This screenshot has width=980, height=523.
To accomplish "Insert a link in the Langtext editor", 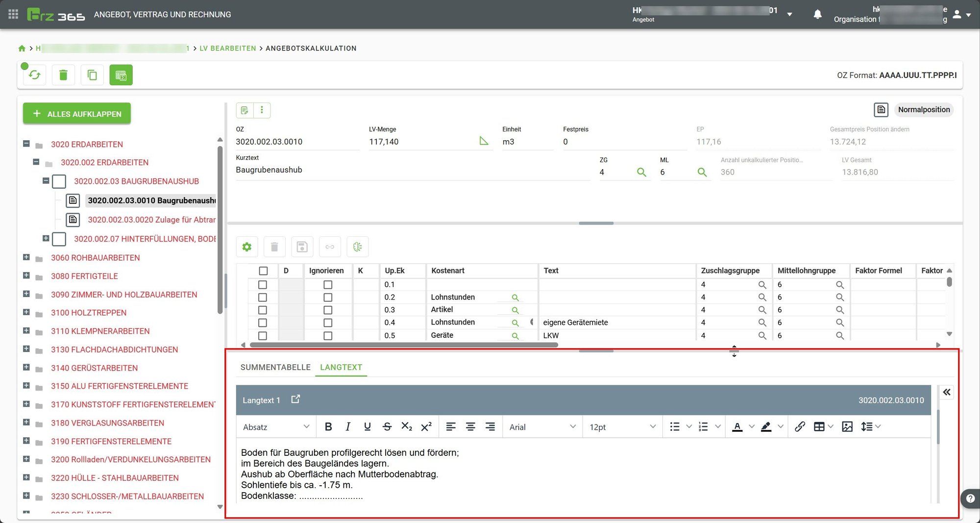I will (x=800, y=427).
